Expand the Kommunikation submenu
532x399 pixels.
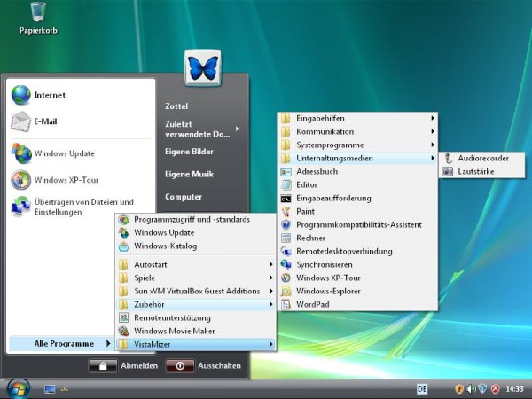[x=325, y=131]
